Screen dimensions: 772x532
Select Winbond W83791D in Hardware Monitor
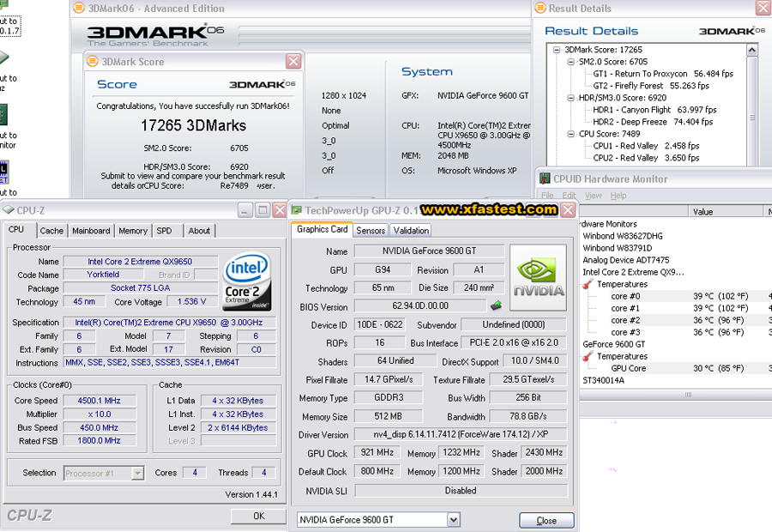tap(618, 248)
